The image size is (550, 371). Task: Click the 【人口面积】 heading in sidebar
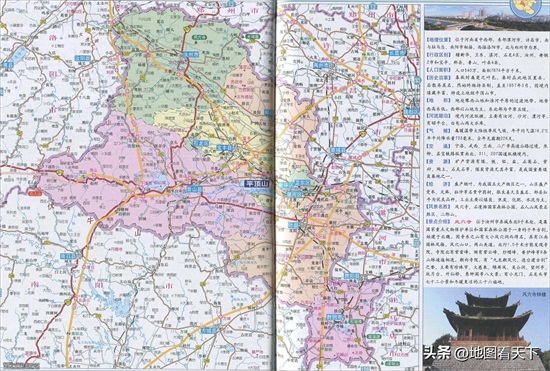(438, 70)
